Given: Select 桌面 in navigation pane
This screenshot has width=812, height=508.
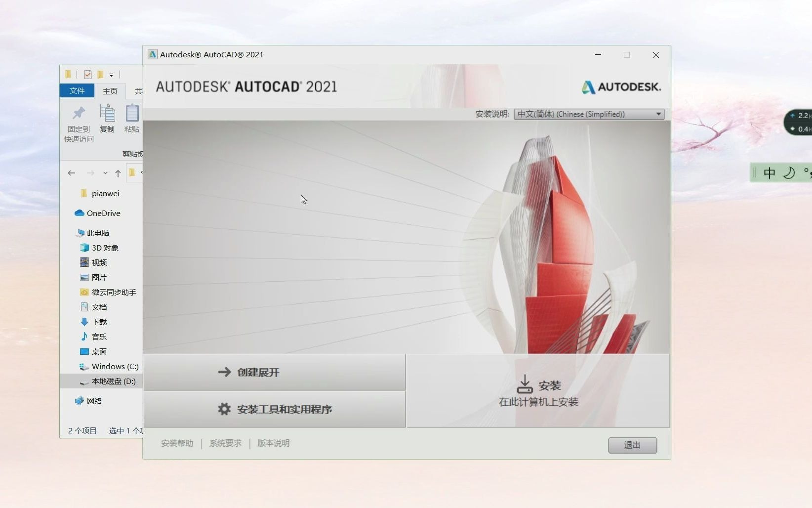Looking at the screenshot, I should [x=93, y=351].
